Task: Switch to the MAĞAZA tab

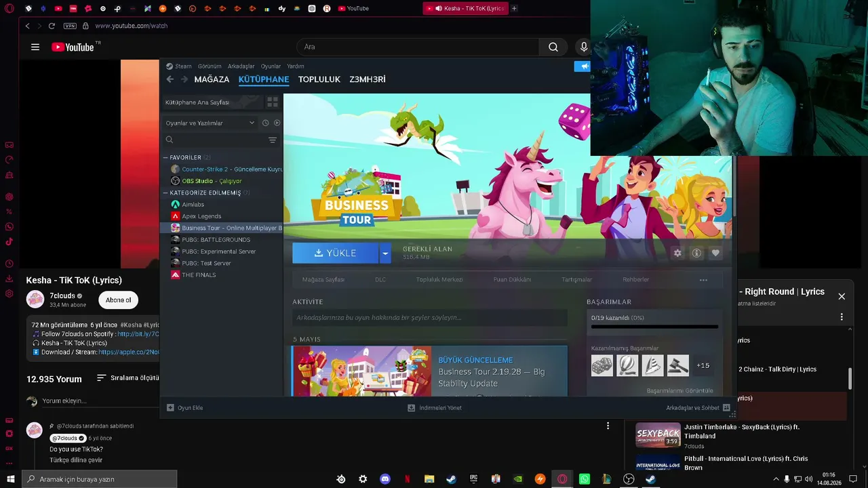Action: click(x=212, y=79)
